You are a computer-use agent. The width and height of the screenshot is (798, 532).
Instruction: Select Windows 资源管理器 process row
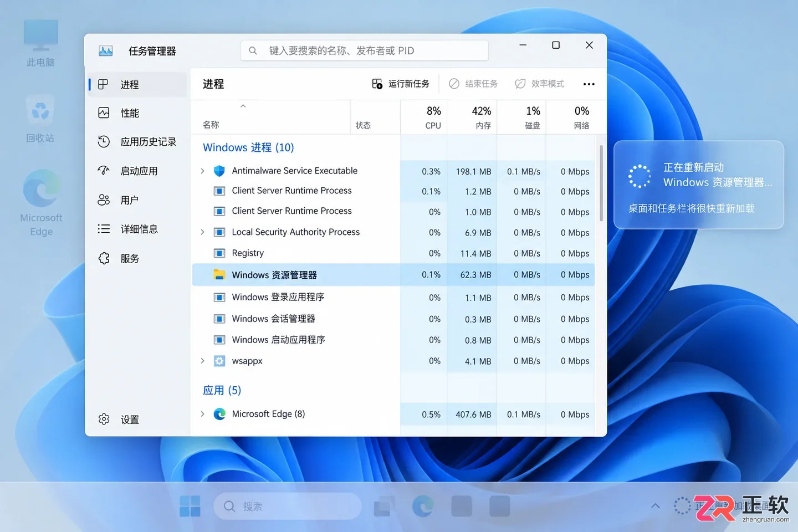pos(393,275)
